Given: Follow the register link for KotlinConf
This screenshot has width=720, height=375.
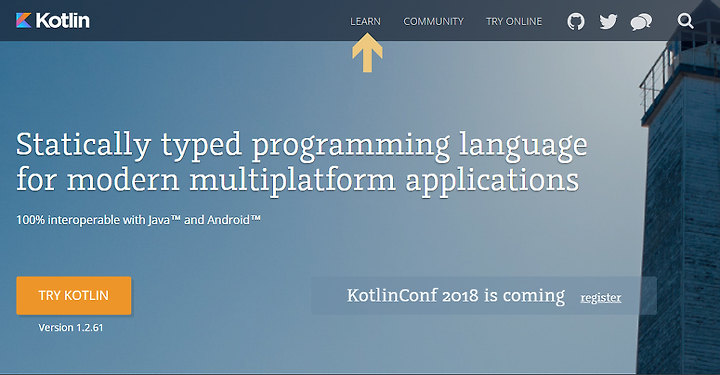Looking at the screenshot, I should click(x=601, y=297).
